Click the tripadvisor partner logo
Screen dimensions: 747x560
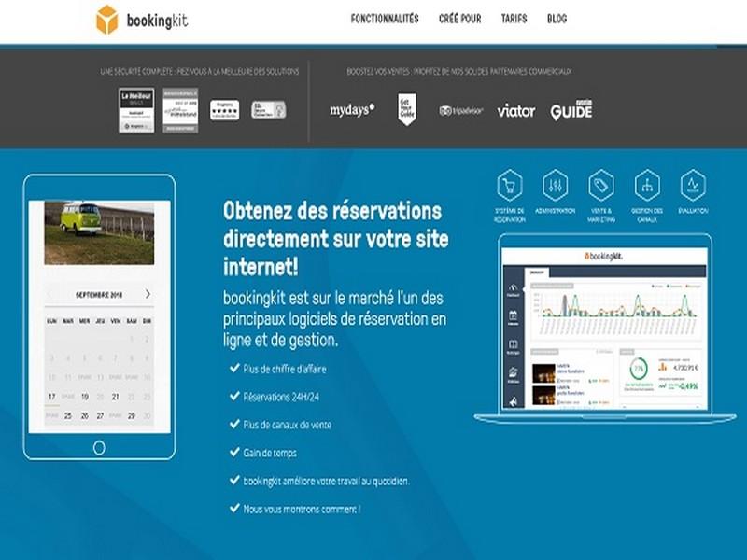click(461, 111)
